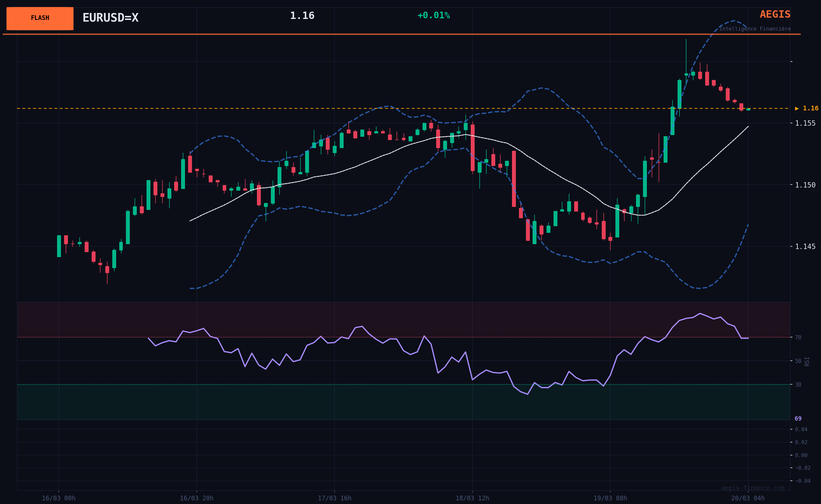Click the +0.01% change indicator

tap(433, 16)
